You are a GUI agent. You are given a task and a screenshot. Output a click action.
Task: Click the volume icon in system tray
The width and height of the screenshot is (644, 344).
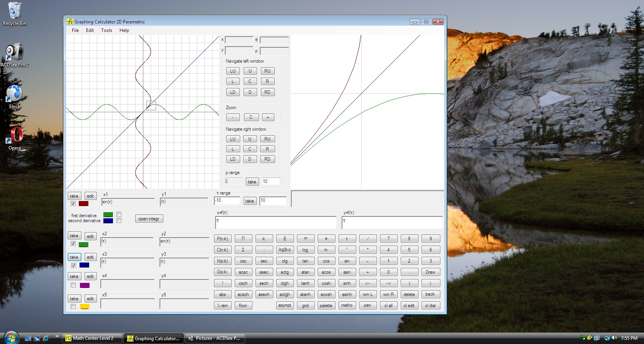(614, 338)
